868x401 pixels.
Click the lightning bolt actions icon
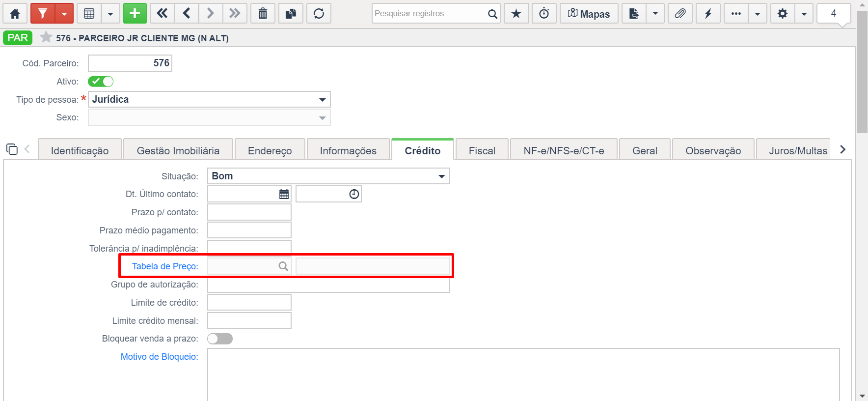pyautogui.click(x=708, y=13)
